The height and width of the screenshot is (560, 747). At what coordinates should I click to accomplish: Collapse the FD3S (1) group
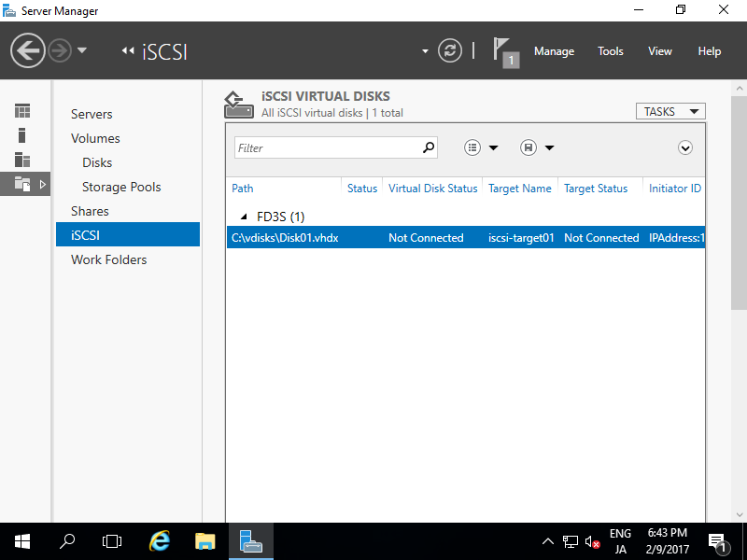coord(244,217)
